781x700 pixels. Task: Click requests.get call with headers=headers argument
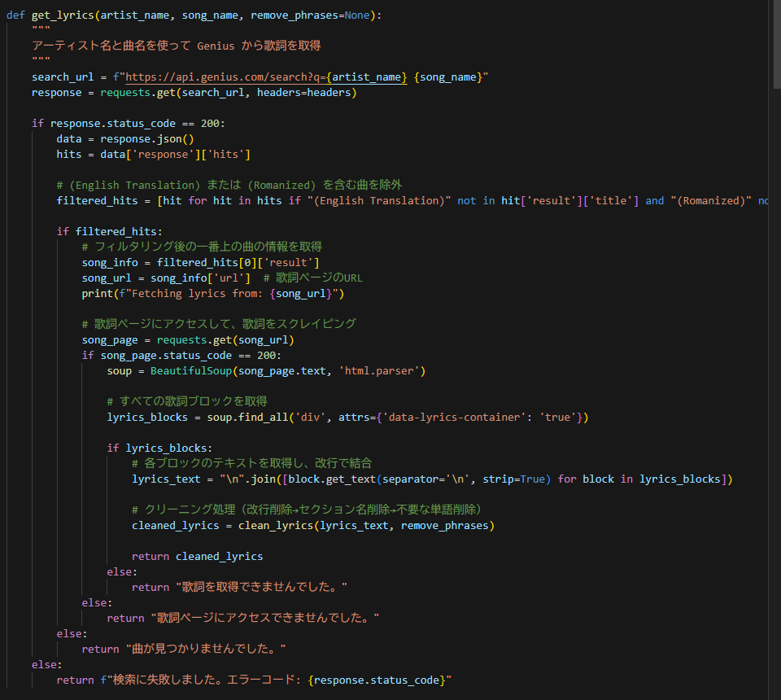pos(228,92)
